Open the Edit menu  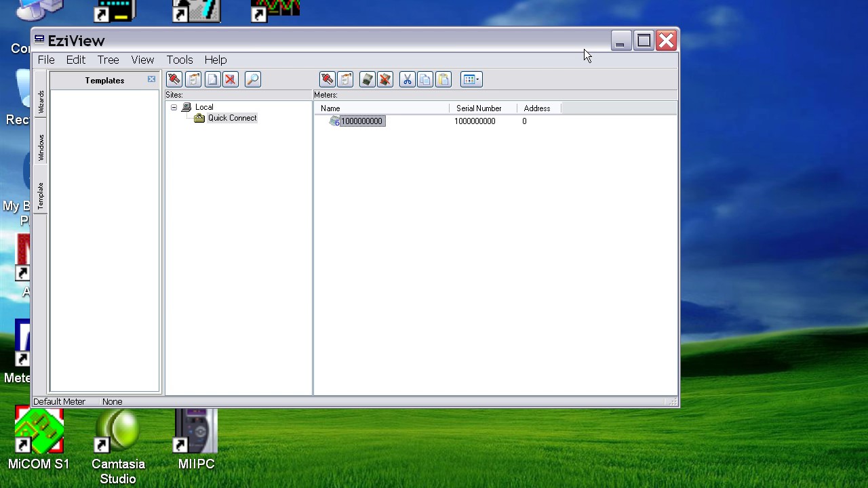[x=75, y=60]
